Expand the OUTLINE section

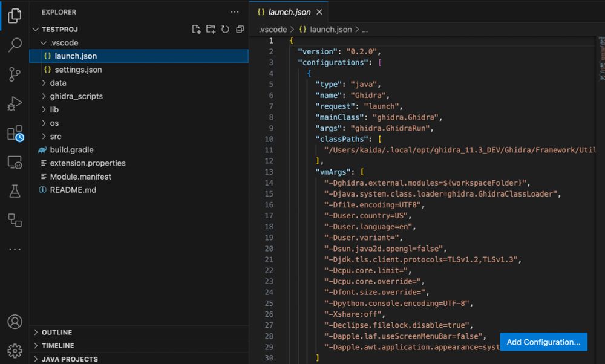coord(139,333)
